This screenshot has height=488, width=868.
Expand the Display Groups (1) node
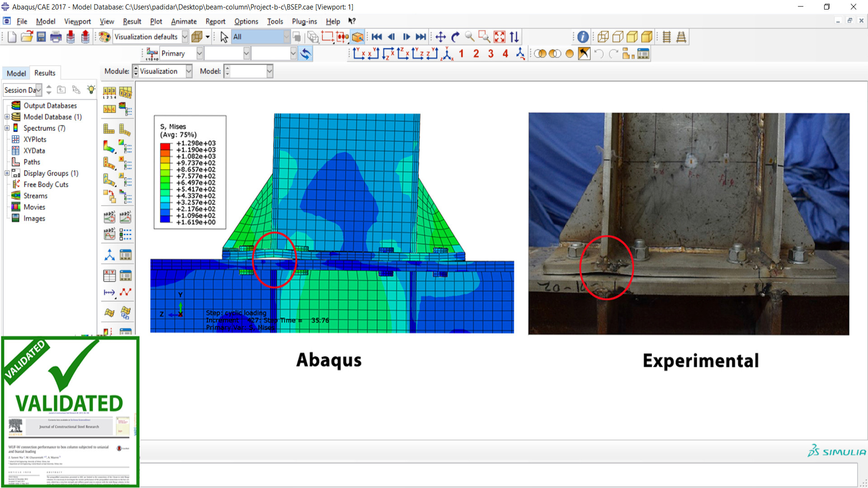coord(7,174)
